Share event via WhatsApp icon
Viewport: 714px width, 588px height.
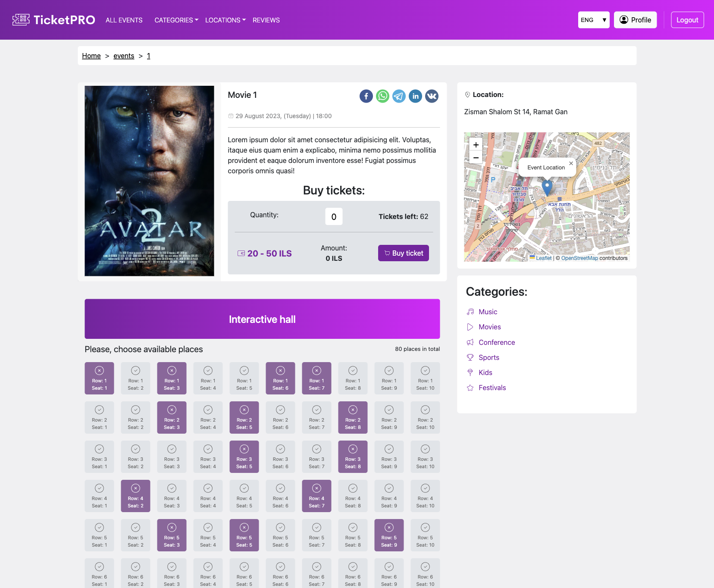[382, 96]
